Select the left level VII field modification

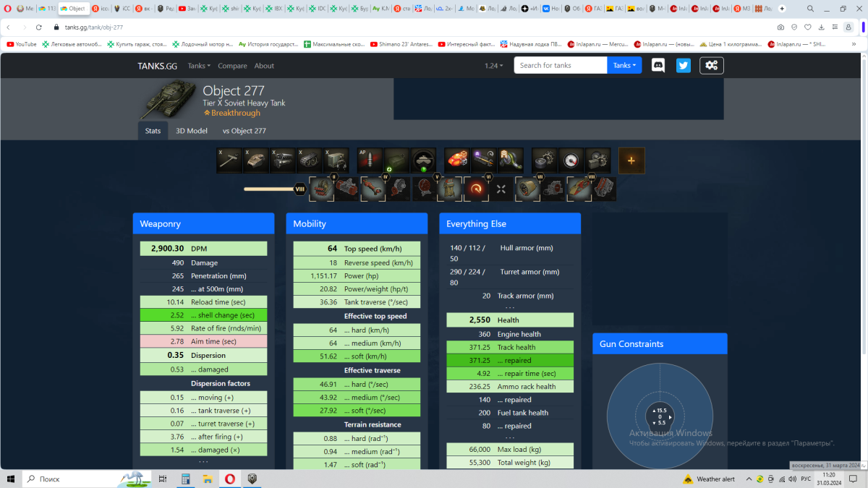pyautogui.click(x=527, y=189)
